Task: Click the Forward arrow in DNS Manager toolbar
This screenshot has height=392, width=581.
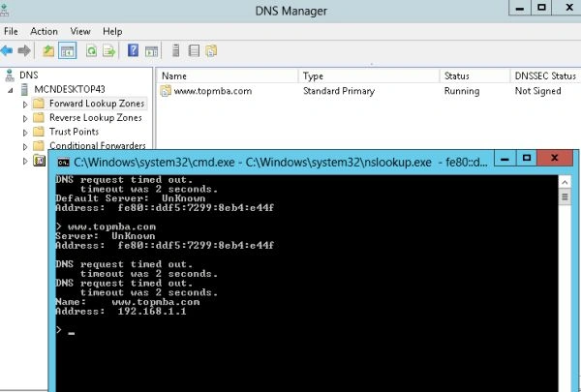Action: tap(24, 50)
